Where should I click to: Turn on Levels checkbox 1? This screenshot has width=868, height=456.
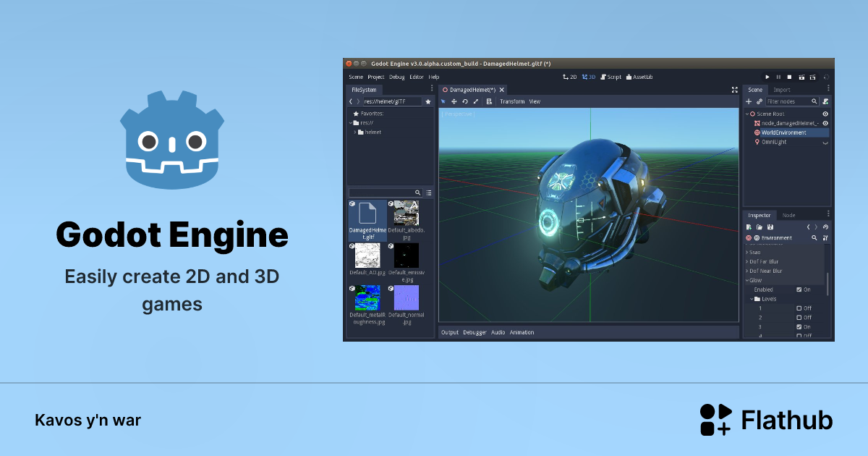click(799, 308)
